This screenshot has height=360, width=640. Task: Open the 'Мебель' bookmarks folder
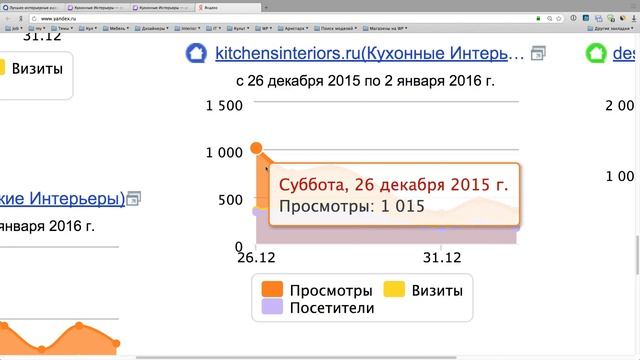pos(116,29)
